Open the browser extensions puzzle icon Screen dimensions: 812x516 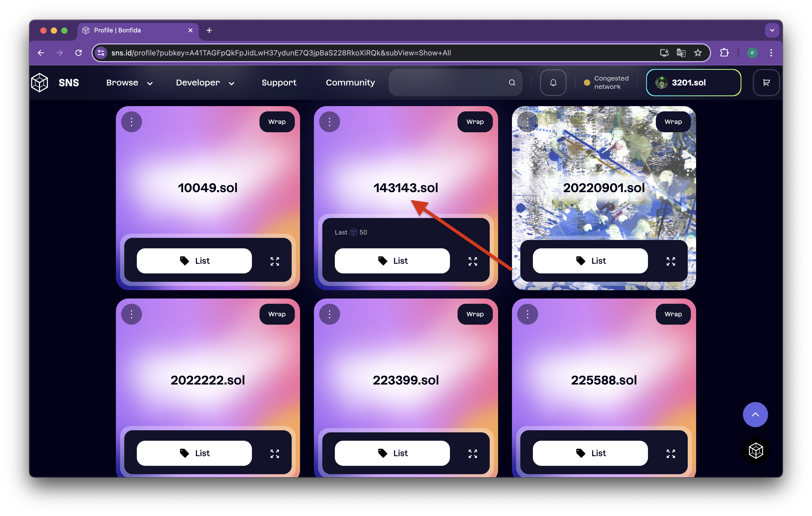[x=724, y=53]
